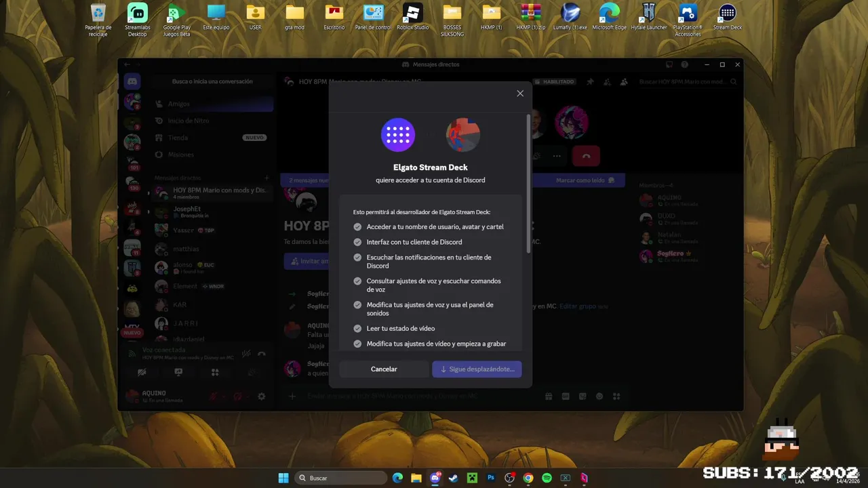Open BOSSES SILKSONG folder
Image resolution: width=868 pixels, height=488 pixels.
[452, 20]
